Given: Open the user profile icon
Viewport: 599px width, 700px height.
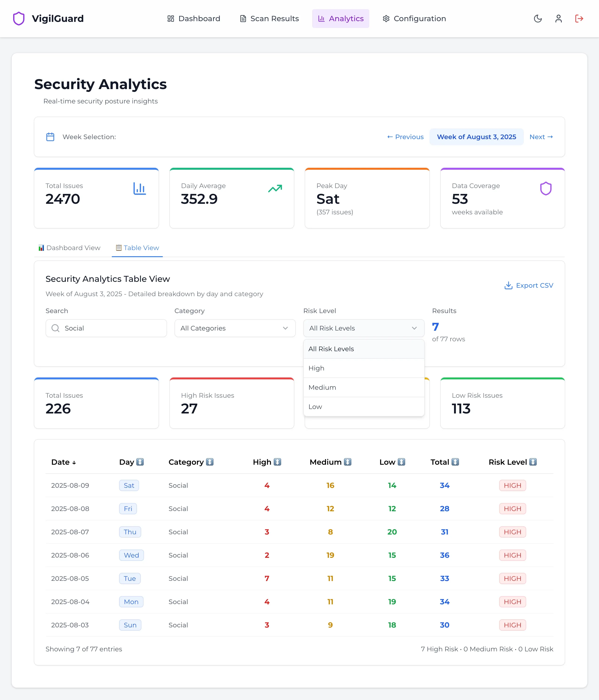Looking at the screenshot, I should coord(559,19).
